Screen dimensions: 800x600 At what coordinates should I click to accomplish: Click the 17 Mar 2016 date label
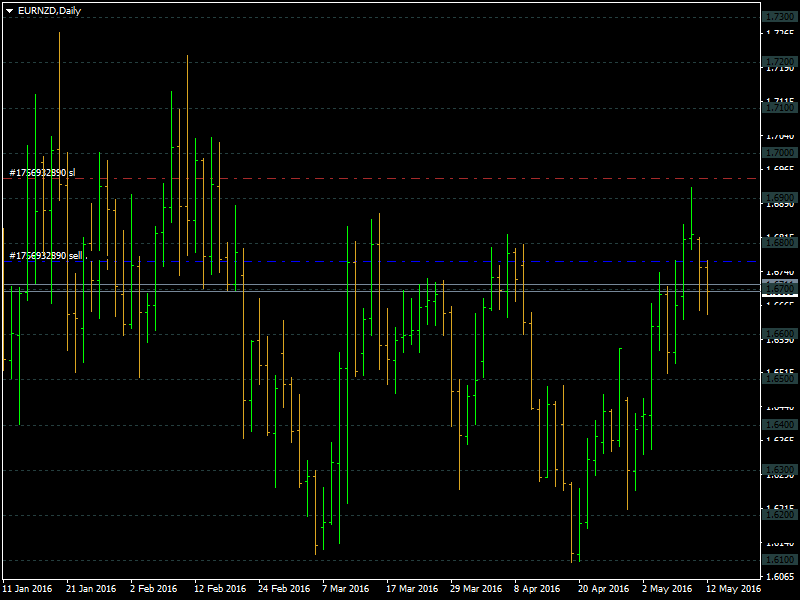point(412,589)
